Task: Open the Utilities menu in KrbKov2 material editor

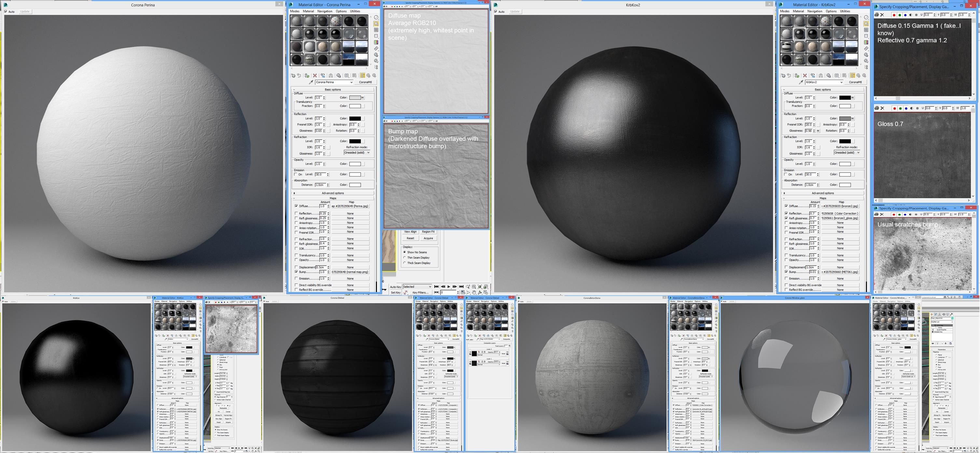Action: click(845, 11)
